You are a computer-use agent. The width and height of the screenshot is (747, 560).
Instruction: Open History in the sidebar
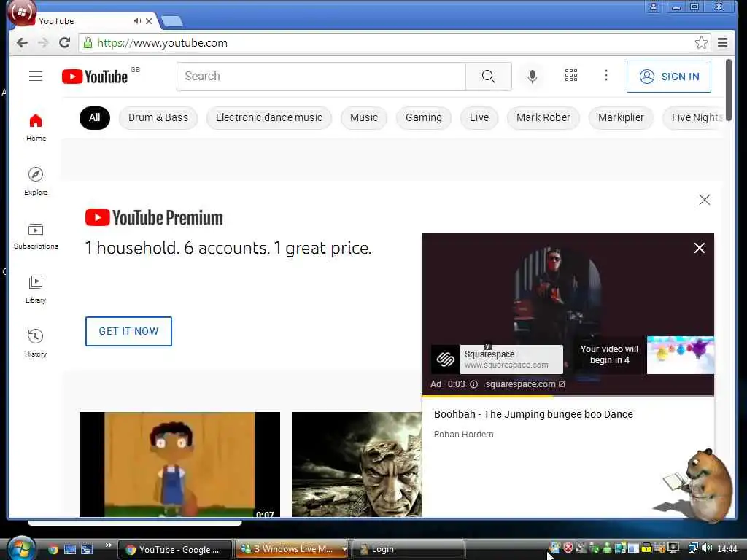click(x=36, y=343)
